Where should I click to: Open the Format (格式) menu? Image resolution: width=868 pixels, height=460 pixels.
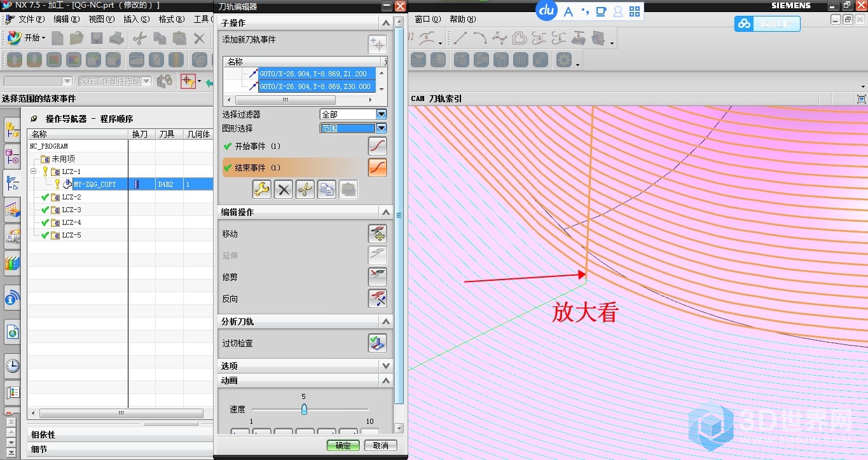[x=171, y=19]
